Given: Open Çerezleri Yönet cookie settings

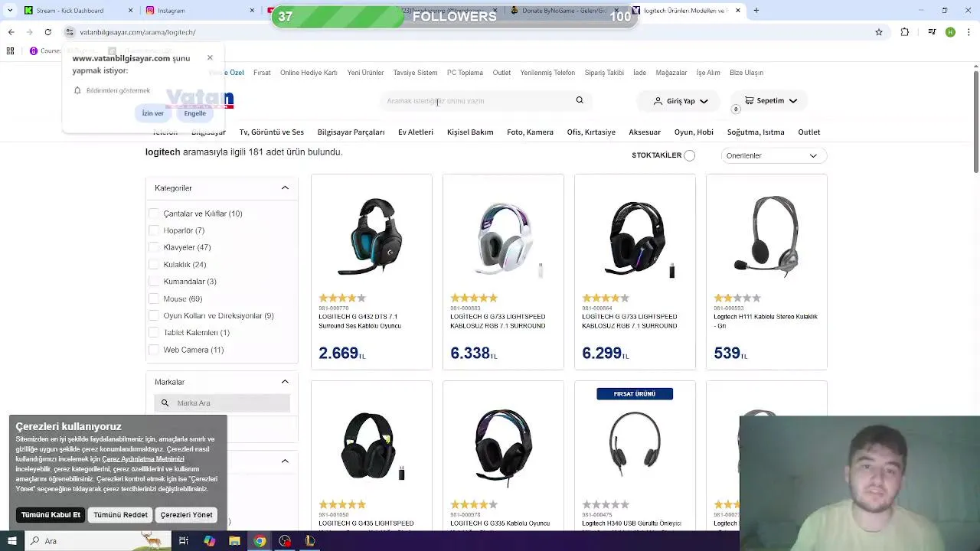Looking at the screenshot, I should [186, 515].
